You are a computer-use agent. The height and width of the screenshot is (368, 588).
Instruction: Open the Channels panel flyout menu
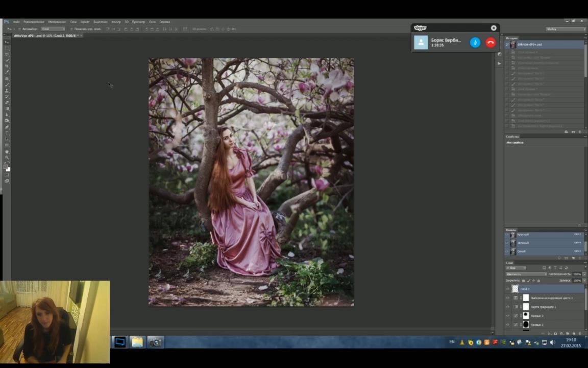(585, 229)
